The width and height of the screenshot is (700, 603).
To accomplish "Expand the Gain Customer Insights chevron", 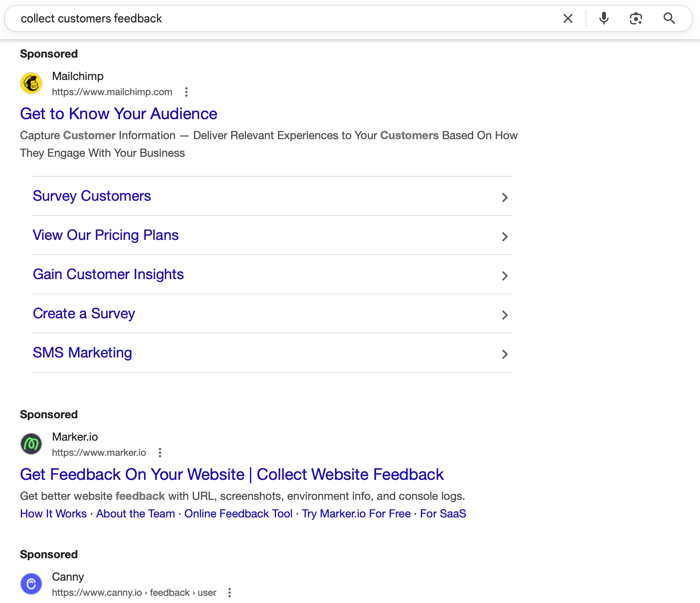I will click(x=505, y=276).
